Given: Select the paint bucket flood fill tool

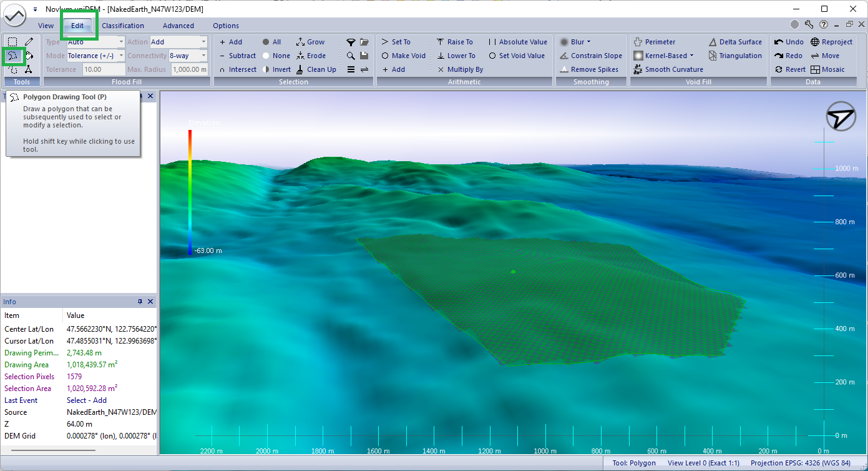Looking at the screenshot, I should click(x=28, y=56).
